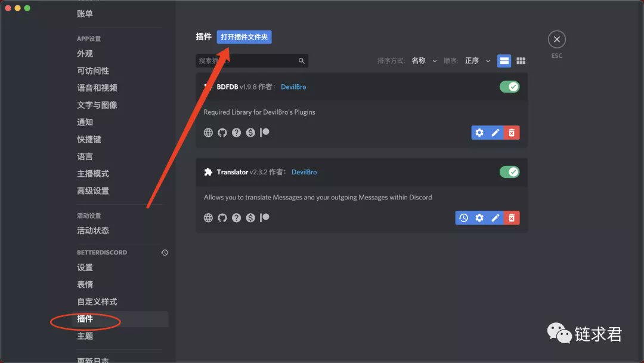Delete BDFDB plugin with trash icon
The width and height of the screenshot is (644, 363).
click(512, 133)
